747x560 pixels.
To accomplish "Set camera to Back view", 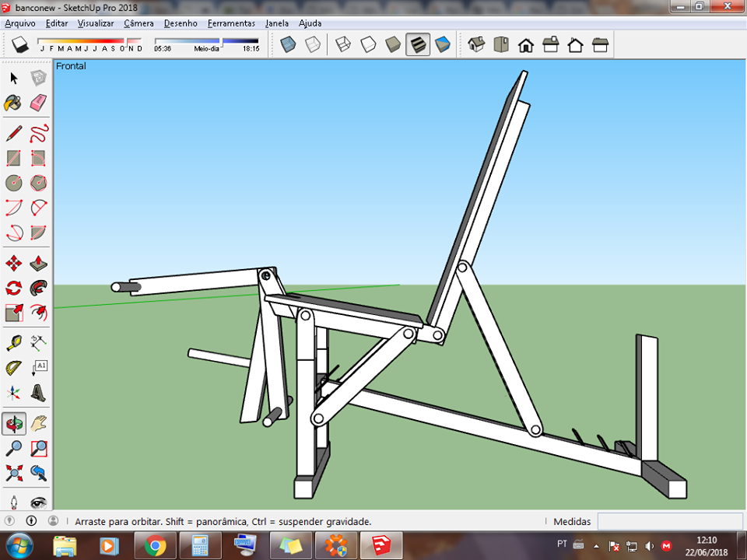I will [x=576, y=45].
